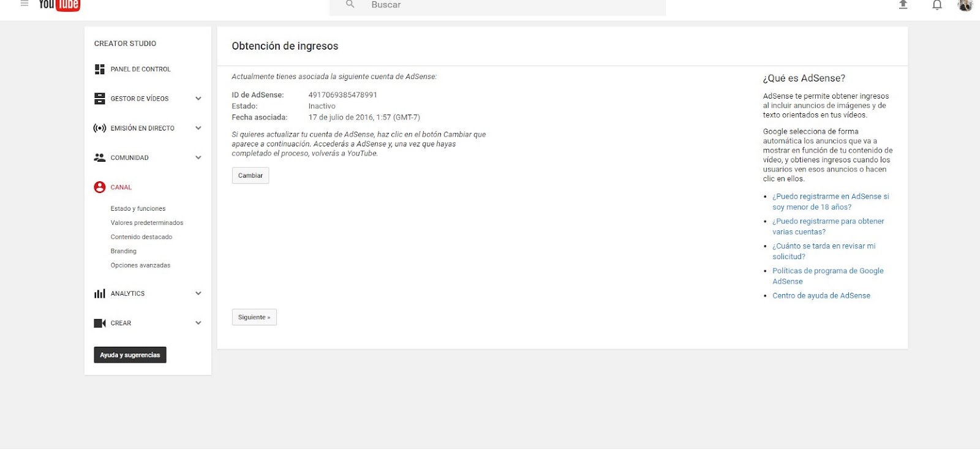Click the search magnifier icon

[x=350, y=4]
